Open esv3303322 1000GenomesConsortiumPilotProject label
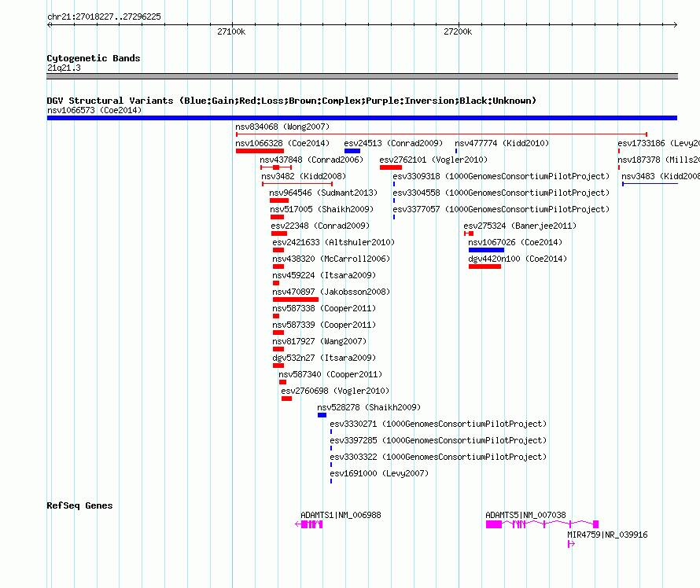700x588 pixels. [438, 457]
